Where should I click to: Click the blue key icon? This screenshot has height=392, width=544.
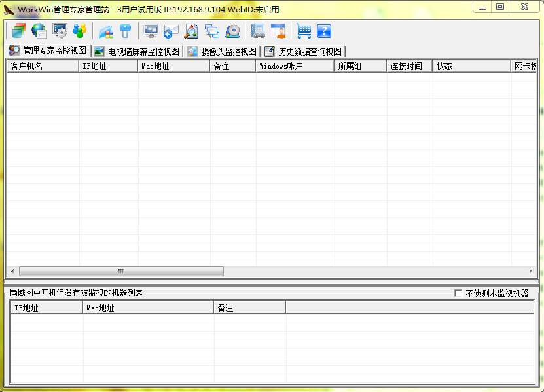(126, 31)
